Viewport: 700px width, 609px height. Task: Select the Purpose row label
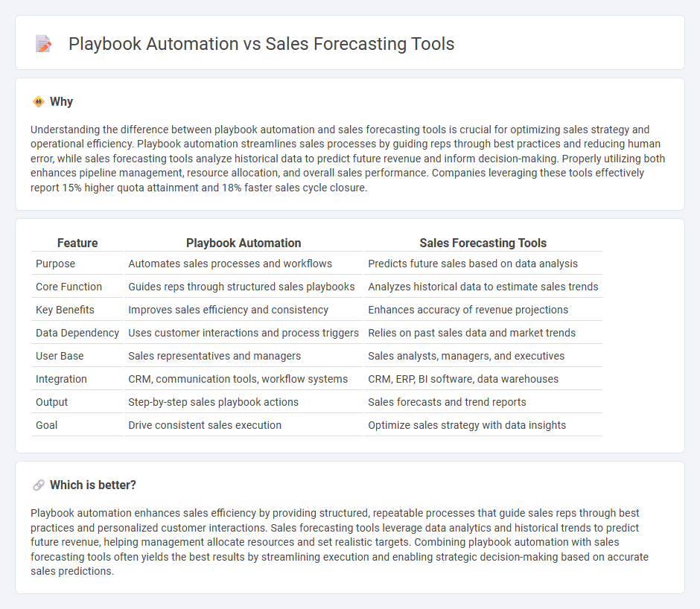55,264
